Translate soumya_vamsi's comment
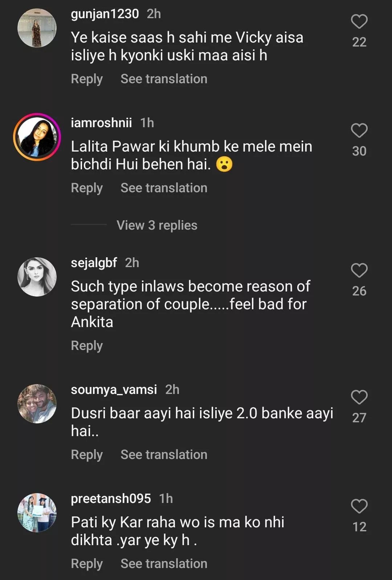The image size is (392, 580). pyautogui.click(x=164, y=455)
